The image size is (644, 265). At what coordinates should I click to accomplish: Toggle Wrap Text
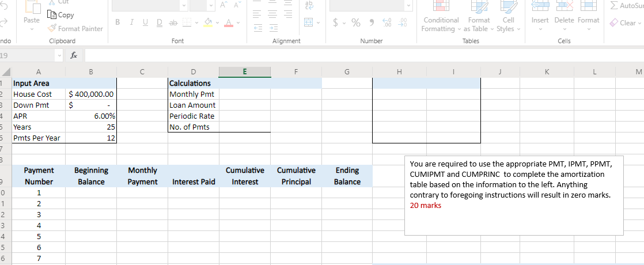[x=308, y=5]
